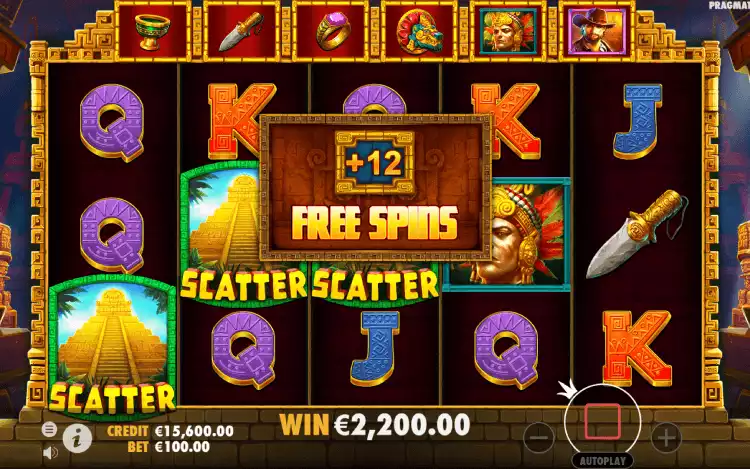The image size is (750, 469).
Task: Increase bet with plus button
Action: [x=666, y=437]
